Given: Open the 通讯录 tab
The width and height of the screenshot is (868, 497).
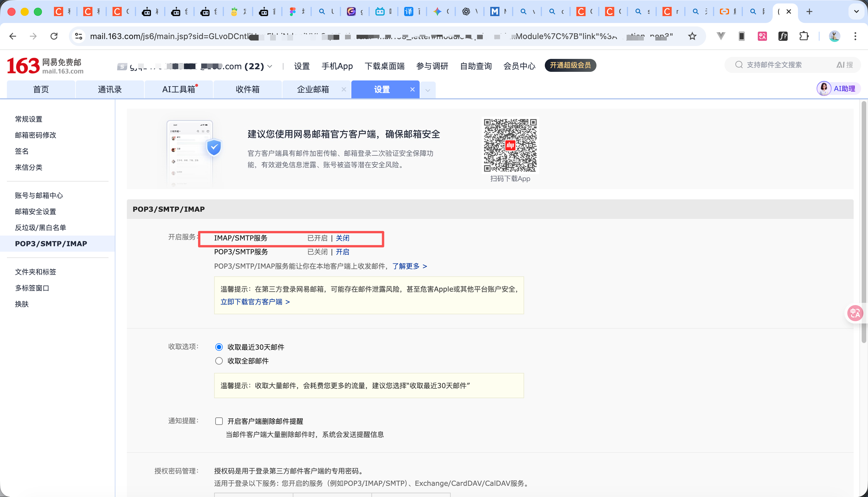Looking at the screenshot, I should pos(109,89).
